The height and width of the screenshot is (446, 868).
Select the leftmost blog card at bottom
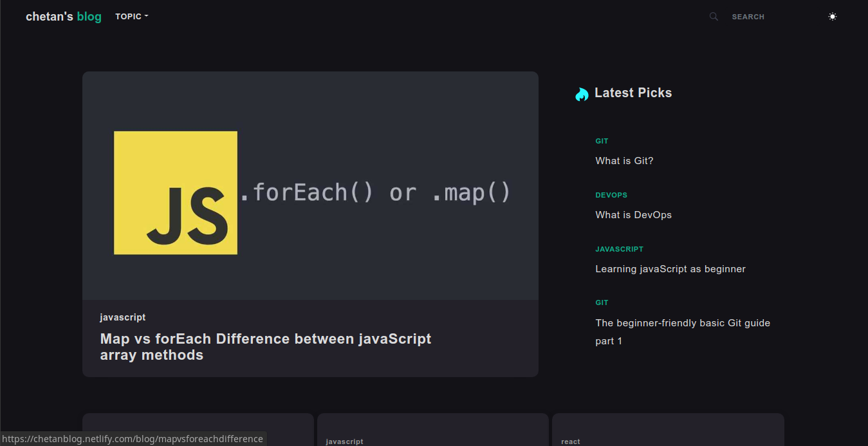pos(198,429)
